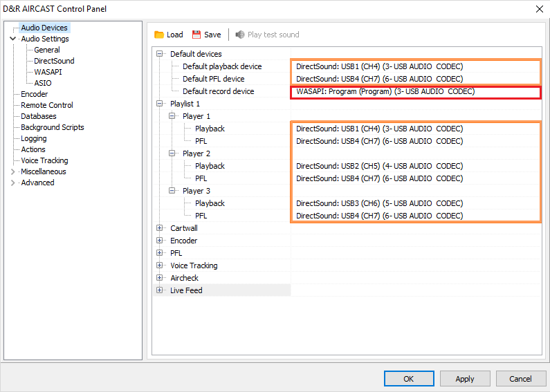Expand the Voice Tracking device group
The height and width of the screenshot is (392, 550).
point(160,265)
